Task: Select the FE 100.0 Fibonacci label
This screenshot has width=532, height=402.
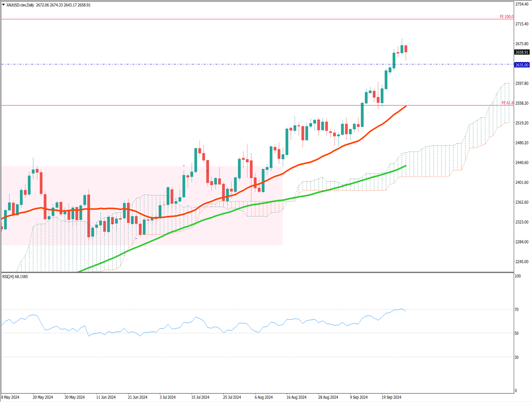Action: [x=506, y=17]
